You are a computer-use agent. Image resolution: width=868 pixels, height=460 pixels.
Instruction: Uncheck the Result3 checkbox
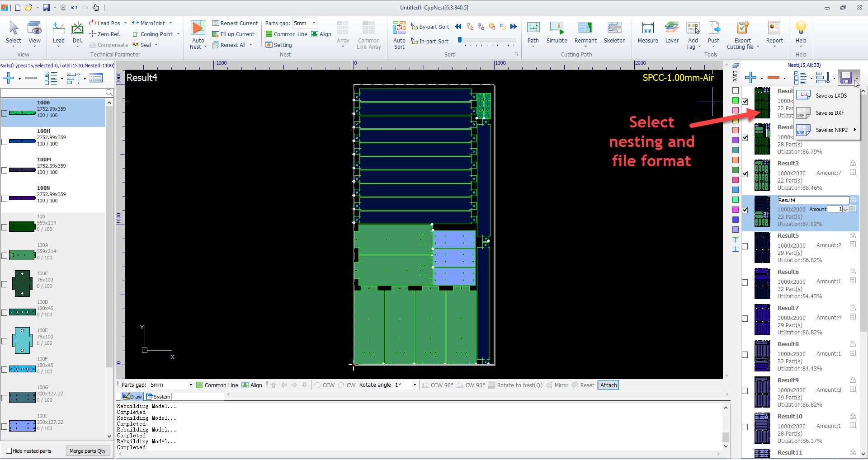click(x=745, y=174)
